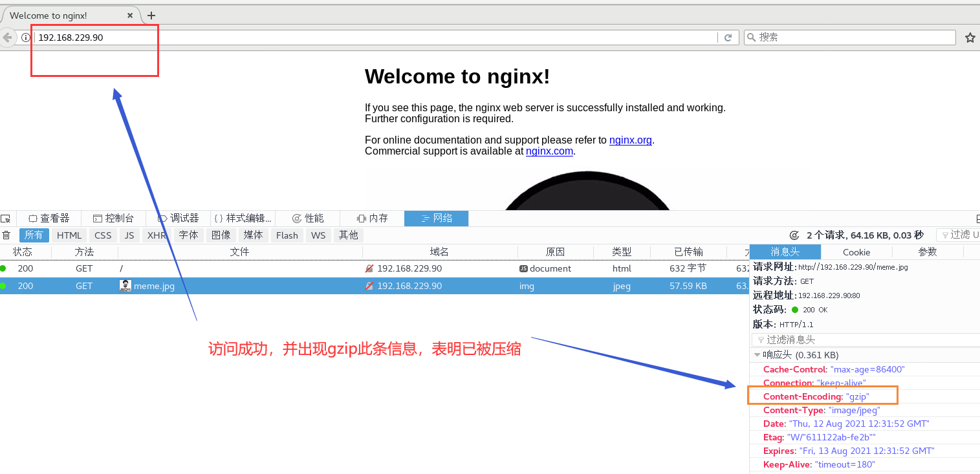Select the meme.jpg request row

pyautogui.click(x=375, y=286)
